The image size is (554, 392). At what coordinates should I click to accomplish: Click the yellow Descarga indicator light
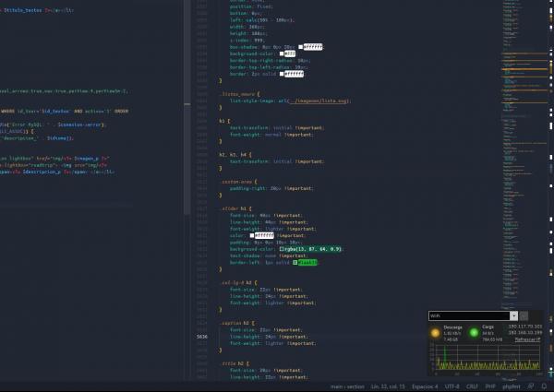[x=435, y=333]
